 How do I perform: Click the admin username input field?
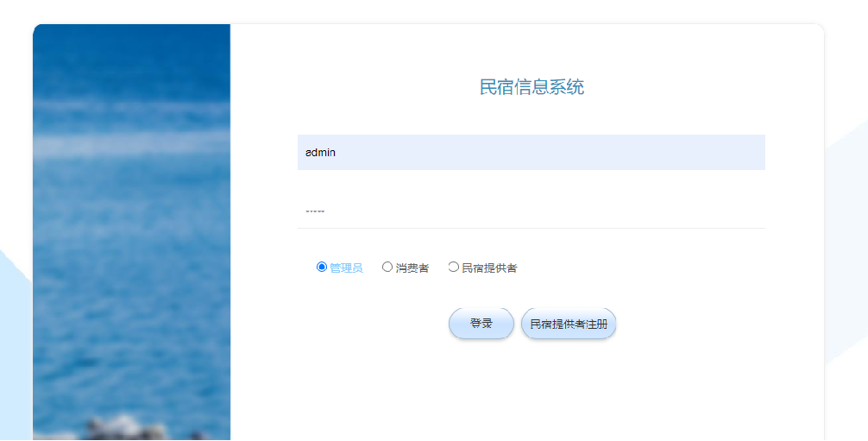[531, 153]
